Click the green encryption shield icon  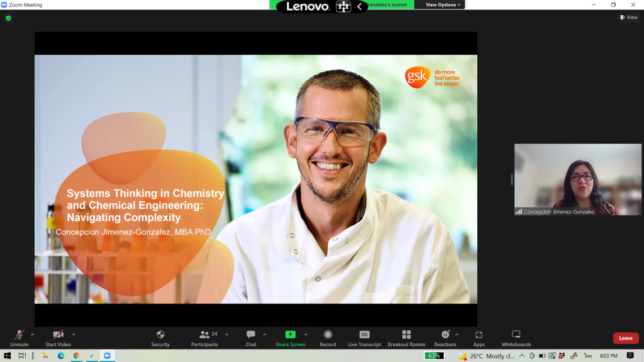pyautogui.click(x=8, y=18)
